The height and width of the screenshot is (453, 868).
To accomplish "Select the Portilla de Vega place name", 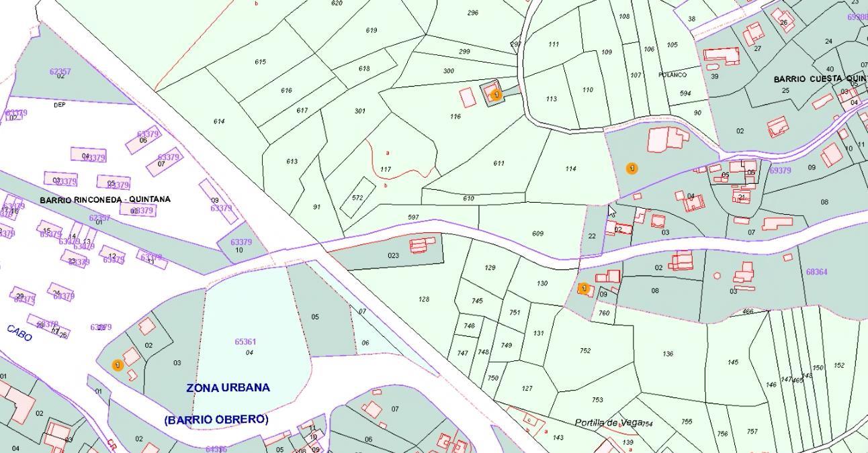I will [608, 422].
